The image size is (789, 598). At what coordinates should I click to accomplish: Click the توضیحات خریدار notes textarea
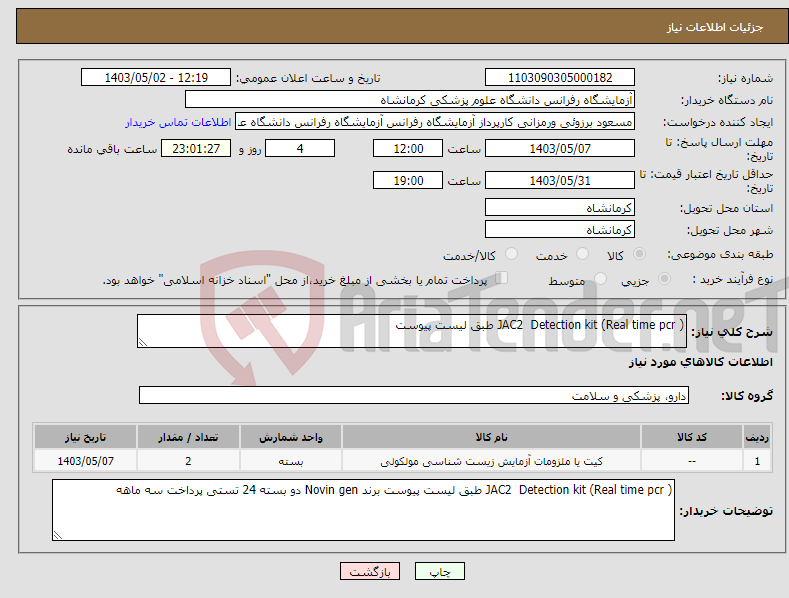pyautogui.click(x=363, y=510)
